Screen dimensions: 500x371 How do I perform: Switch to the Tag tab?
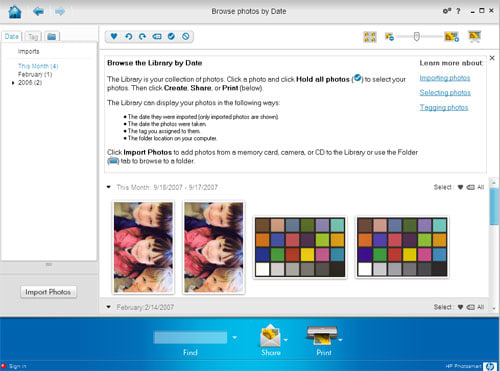[33, 36]
